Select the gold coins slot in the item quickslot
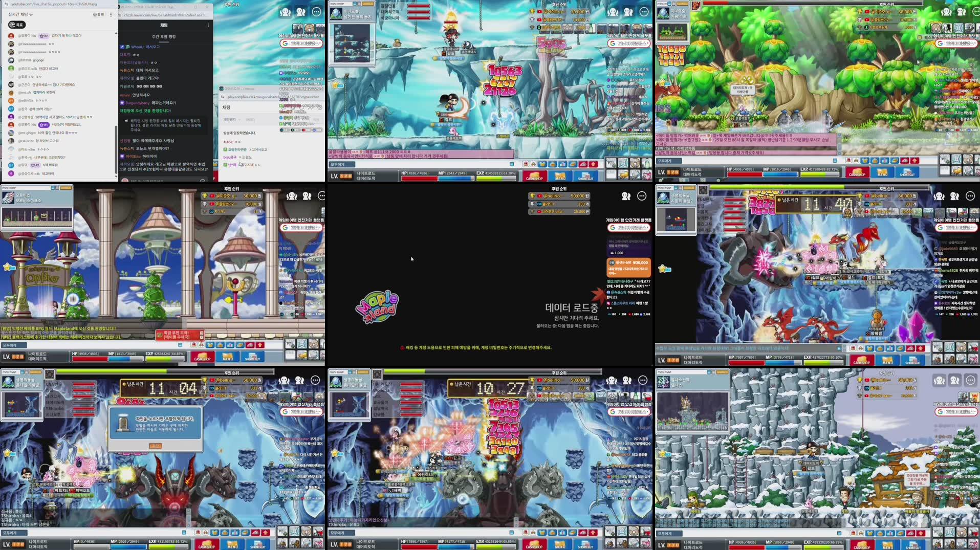The image size is (980, 550). [x=623, y=174]
